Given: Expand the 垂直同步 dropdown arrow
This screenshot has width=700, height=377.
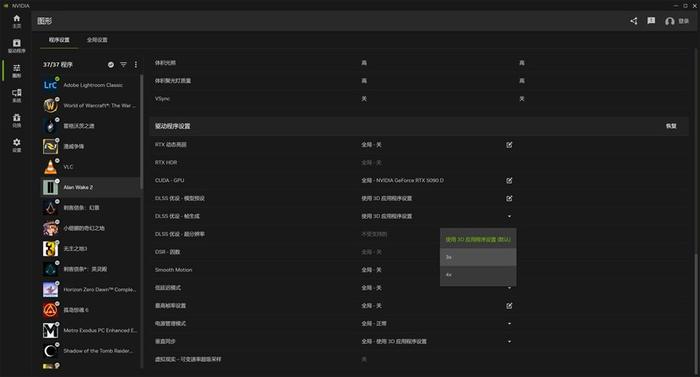Looking at the screenshot, I should [509, 341].
